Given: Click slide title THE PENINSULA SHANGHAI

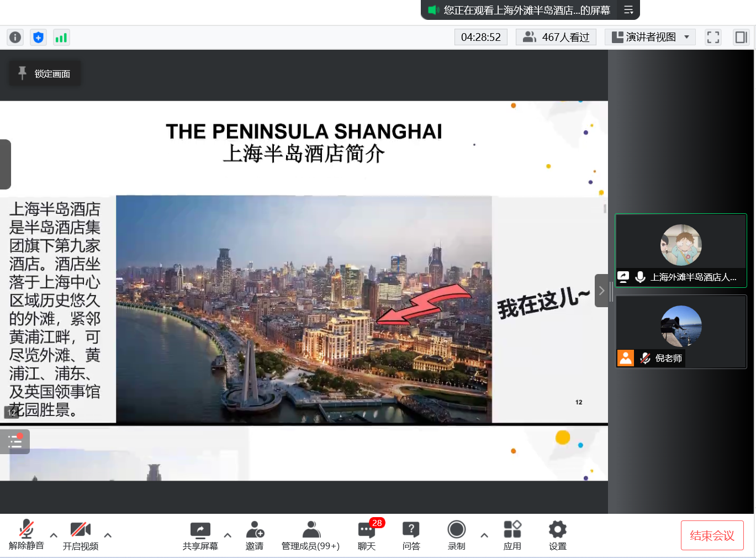Looking at the screenshot, I should pos(304,131).
